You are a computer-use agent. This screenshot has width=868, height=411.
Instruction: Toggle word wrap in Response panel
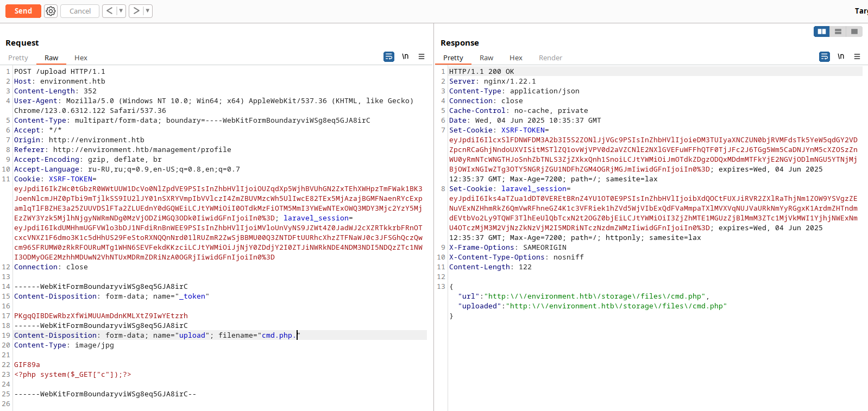825,56
